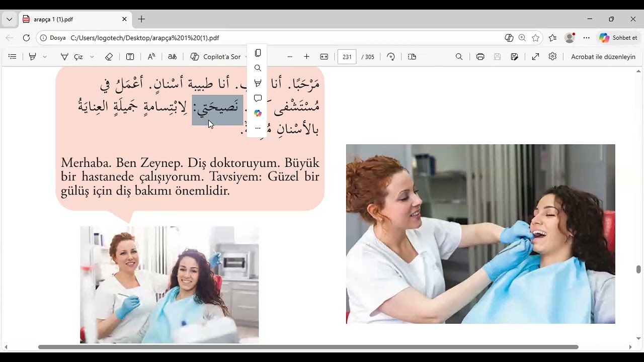Go back to previous page
The width and height of the screenshot is (644, 362).
point(9,38)
